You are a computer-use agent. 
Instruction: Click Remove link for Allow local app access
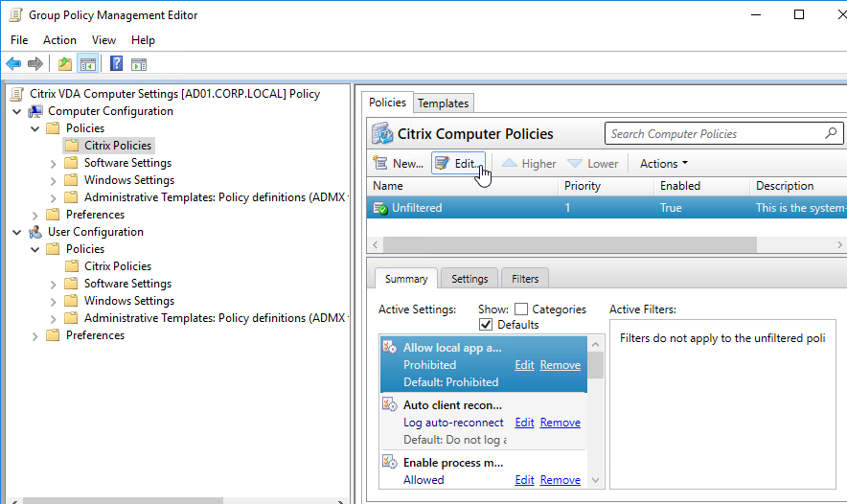(x=561, y=365)
